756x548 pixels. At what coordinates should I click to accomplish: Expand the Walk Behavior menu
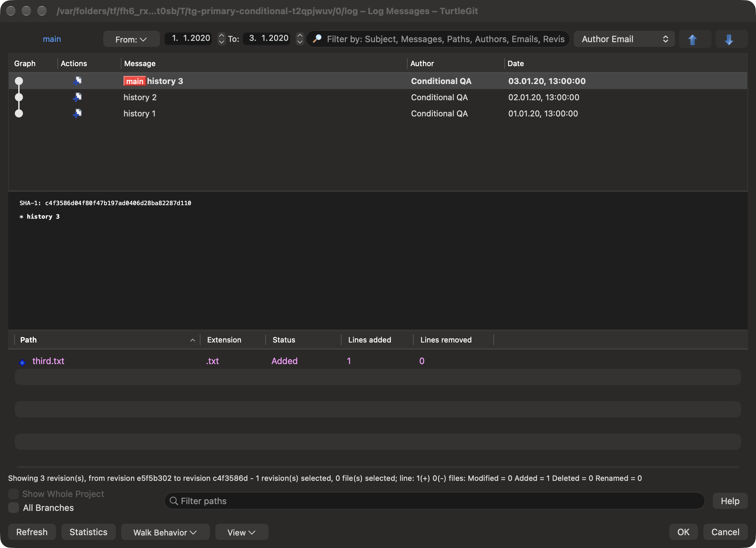click(x=165, y=532)
